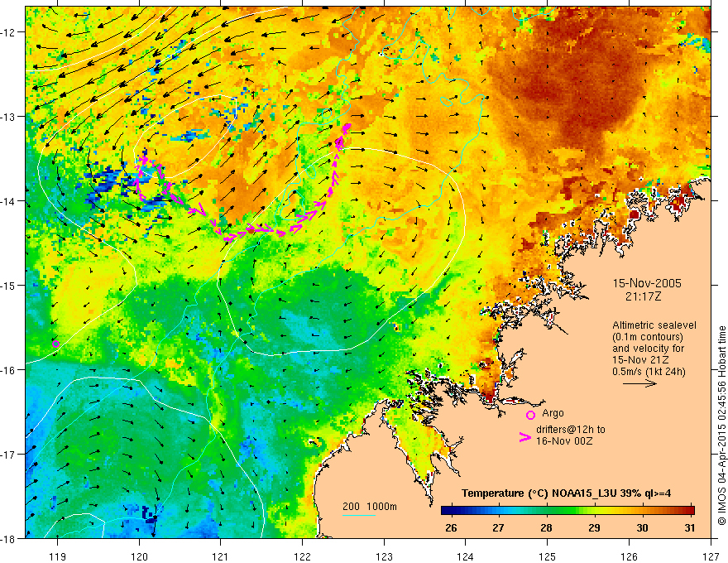The height and width of the screenshot is (563, 728).
Task: Click the longitude axis label 126
Action: point(629,556)
